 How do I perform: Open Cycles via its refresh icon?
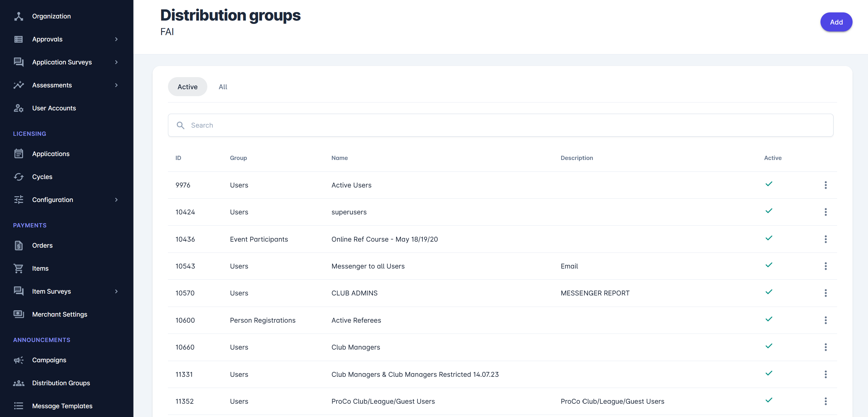[x=18, y=177]
